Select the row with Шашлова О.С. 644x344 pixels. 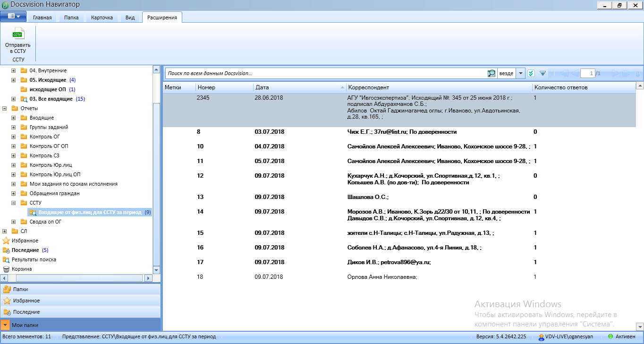coord(399,197)
